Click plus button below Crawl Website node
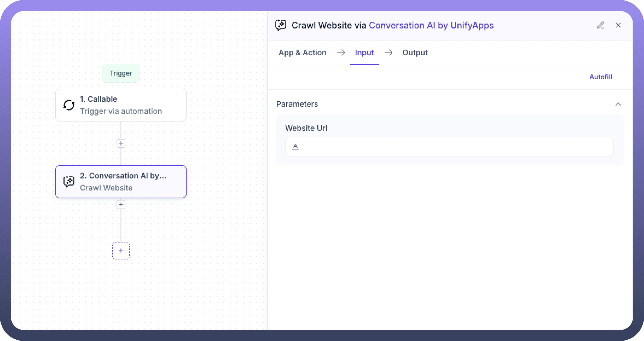Image resolution: width=644 pixels, height=341 pixels. click(121, 204)
